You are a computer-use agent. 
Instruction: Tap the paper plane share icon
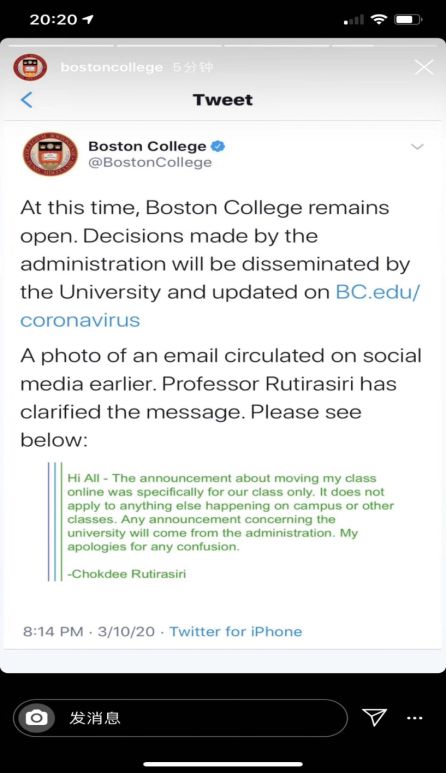click(374, 717)
